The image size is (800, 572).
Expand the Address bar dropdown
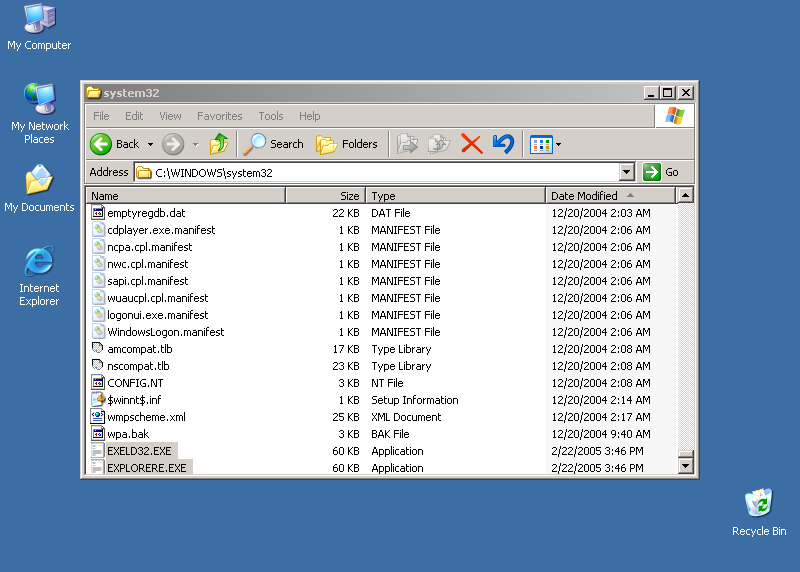pos(627,172)
